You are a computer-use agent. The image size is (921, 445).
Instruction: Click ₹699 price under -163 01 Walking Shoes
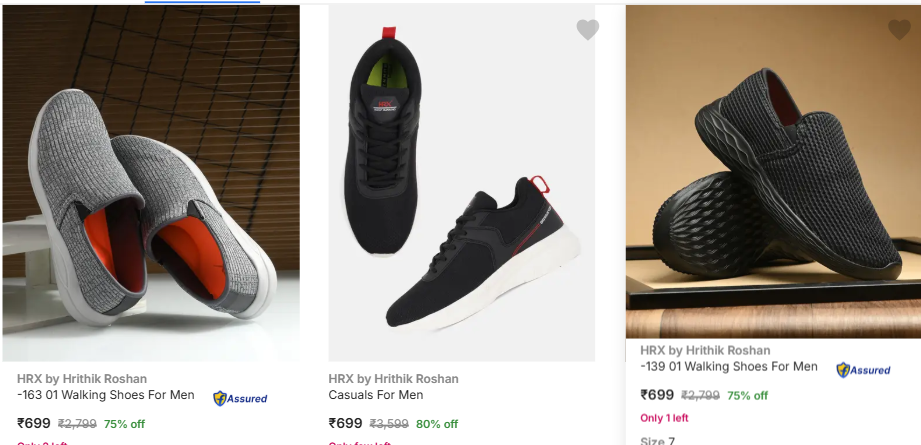coord(34,423)
